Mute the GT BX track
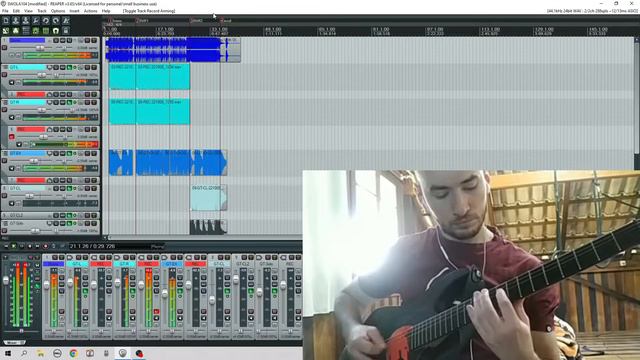Viewport: 640px width, 360px height. (87, 153)
